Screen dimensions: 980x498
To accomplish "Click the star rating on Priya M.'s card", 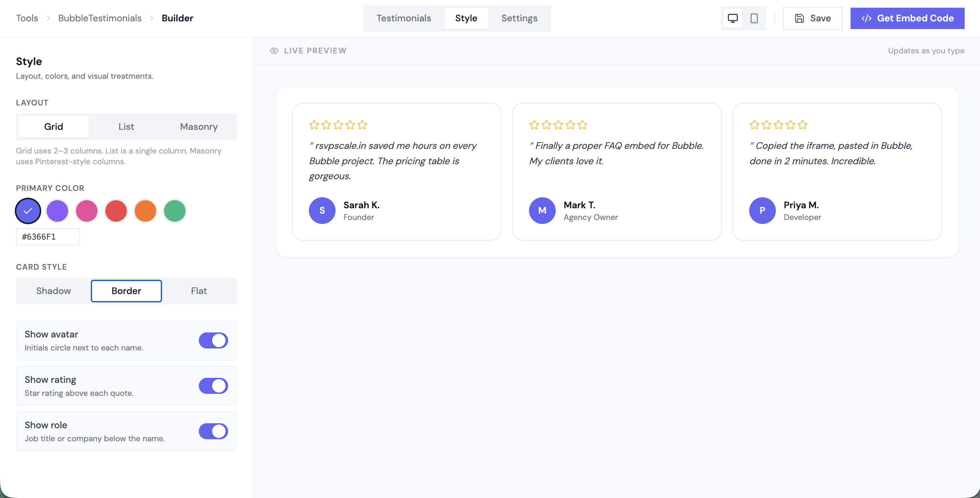I will coord(778,125).
